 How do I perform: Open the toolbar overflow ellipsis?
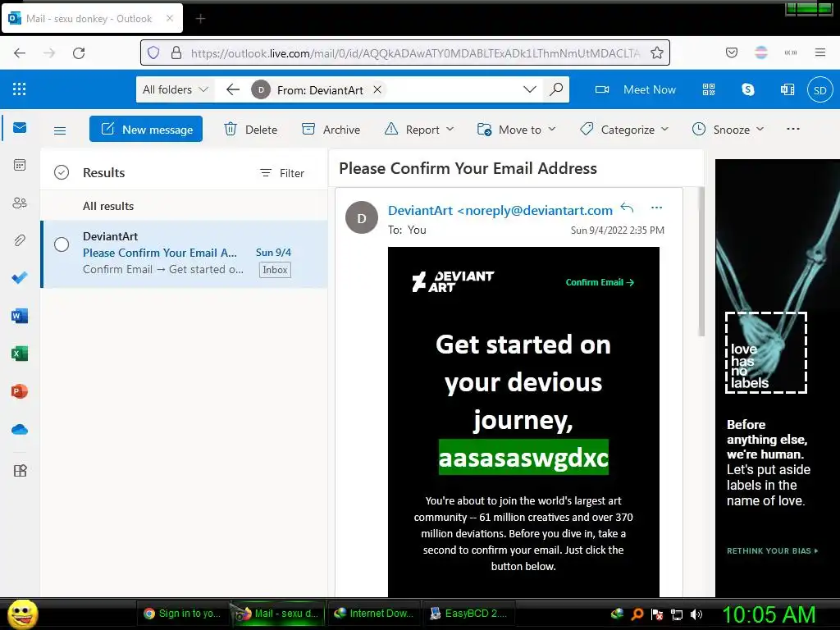(x=793, y=129)
